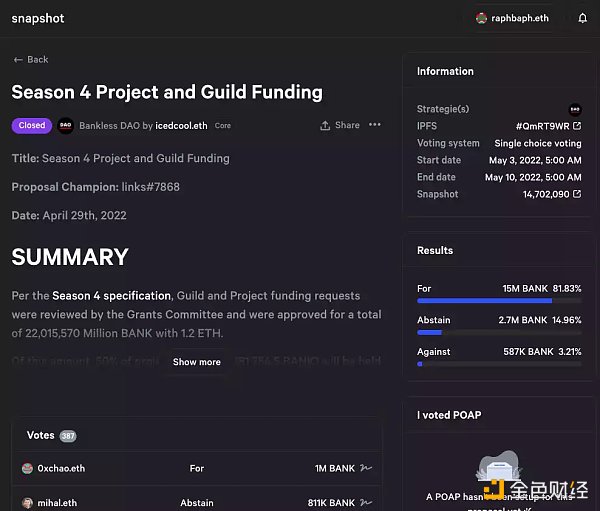Open the three-dot more options menu
Image resolution: width=600 pixels, height=511 pixels.
[375, 124]
